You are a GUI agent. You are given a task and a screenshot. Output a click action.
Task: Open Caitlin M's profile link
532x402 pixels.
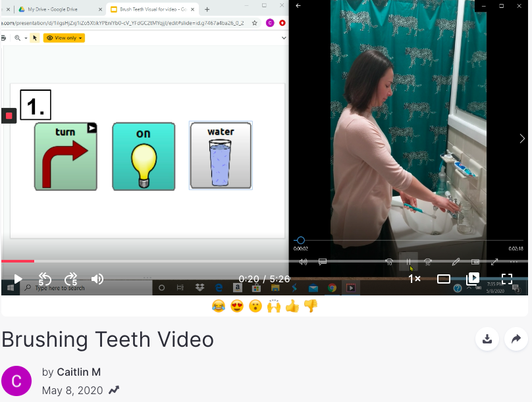click(x=78, y=372)
